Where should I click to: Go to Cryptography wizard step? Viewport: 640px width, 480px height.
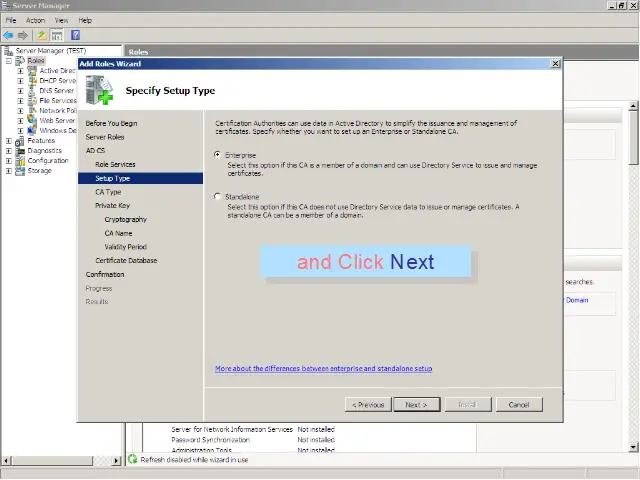[126, 220]
